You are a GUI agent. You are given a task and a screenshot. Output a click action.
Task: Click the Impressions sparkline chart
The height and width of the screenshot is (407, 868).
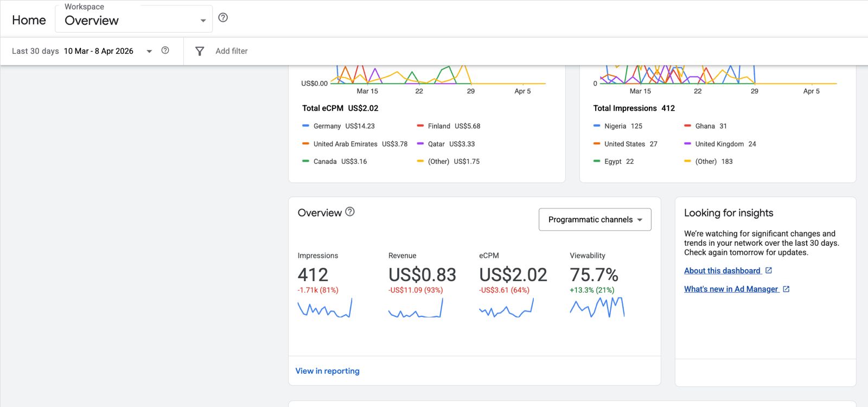[x=324, y=308]
